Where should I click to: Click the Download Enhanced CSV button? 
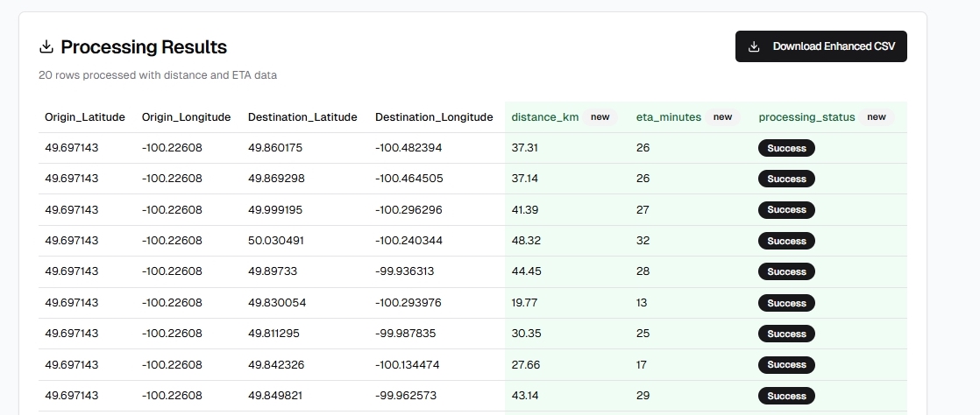coord(820,46)
